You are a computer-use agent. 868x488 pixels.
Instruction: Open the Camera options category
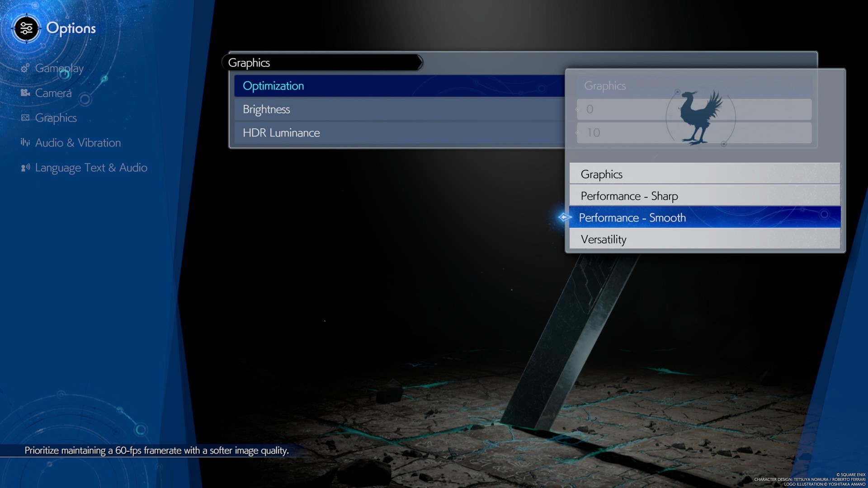(53, 93)
